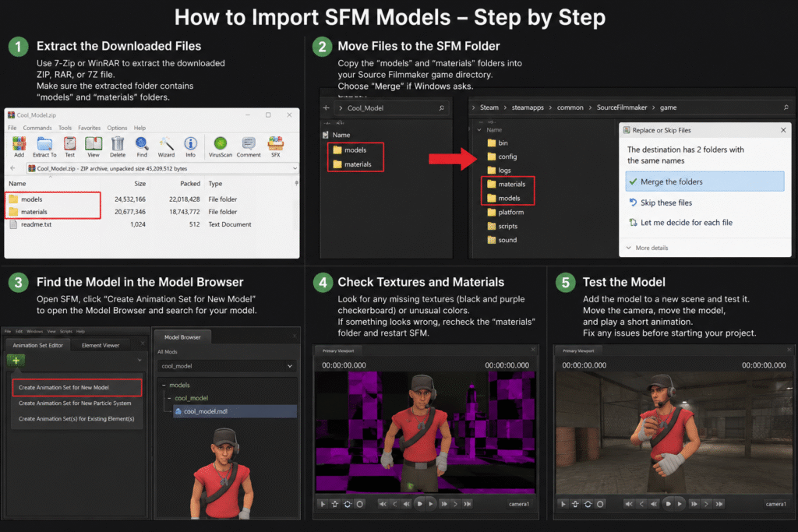Screen dimensions: 798x532
Task: Open the cool_model mod filter dropdown
Action: pos(290,366)
